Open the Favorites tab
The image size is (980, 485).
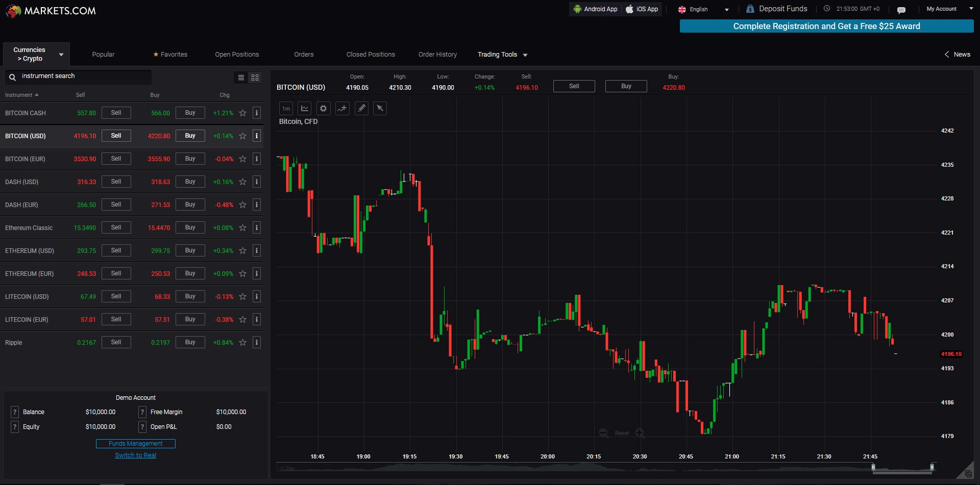pyautogui.click(x=170, y=55)
